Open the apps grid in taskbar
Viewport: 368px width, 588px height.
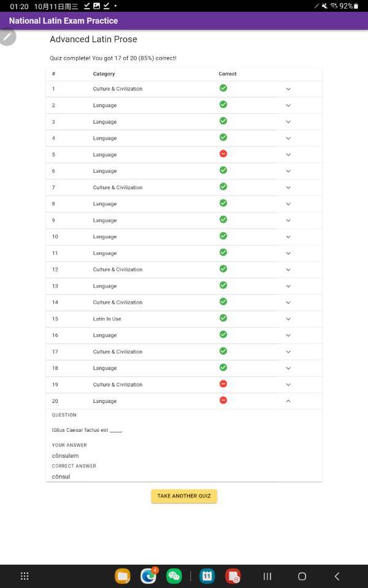point(25,576)
